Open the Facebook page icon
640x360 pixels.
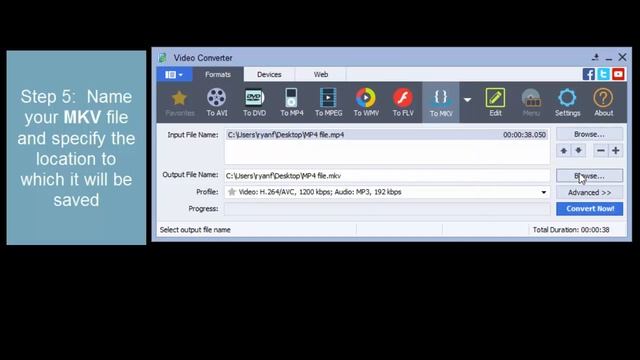(589, 74)
